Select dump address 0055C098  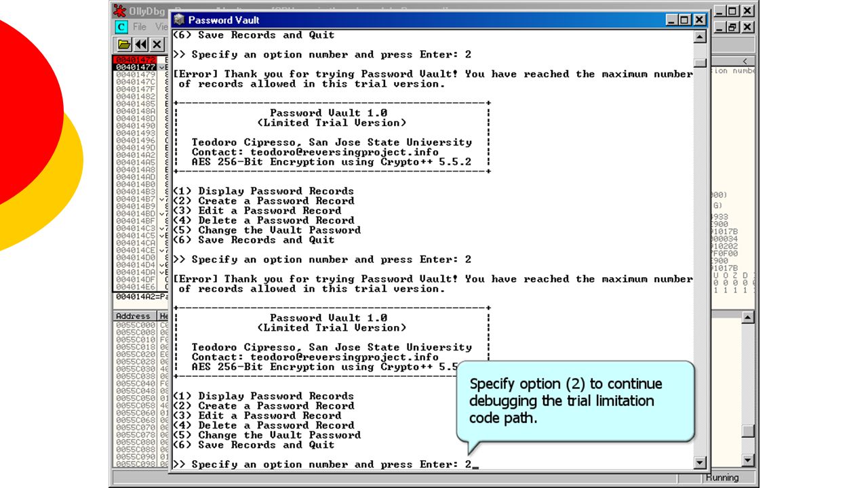click(136, 464)
